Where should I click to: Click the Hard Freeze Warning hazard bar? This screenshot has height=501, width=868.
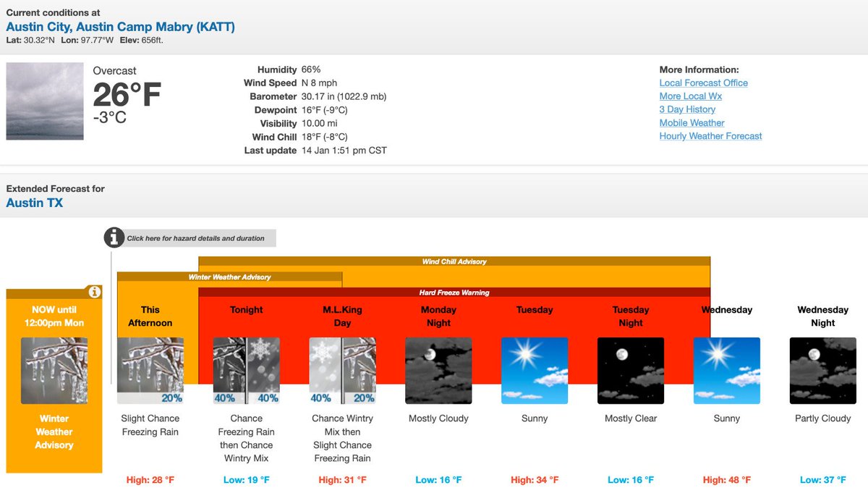coord(454,292)
